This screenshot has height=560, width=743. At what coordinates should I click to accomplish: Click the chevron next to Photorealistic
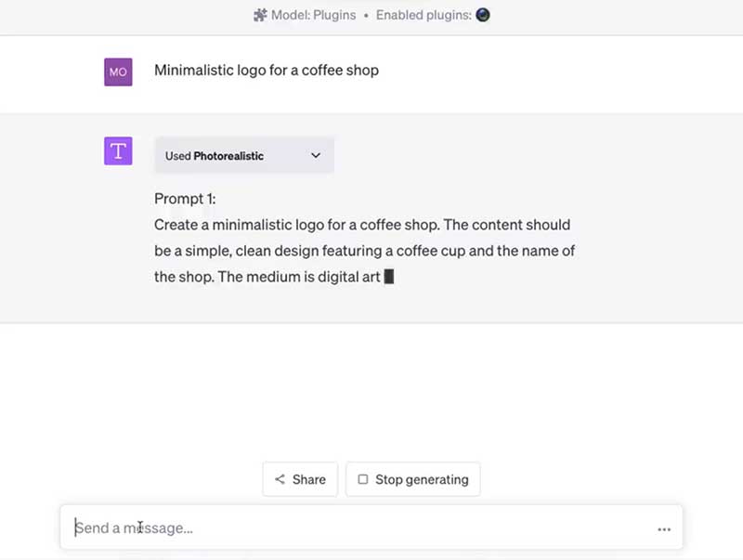click(x=316, y=156)
